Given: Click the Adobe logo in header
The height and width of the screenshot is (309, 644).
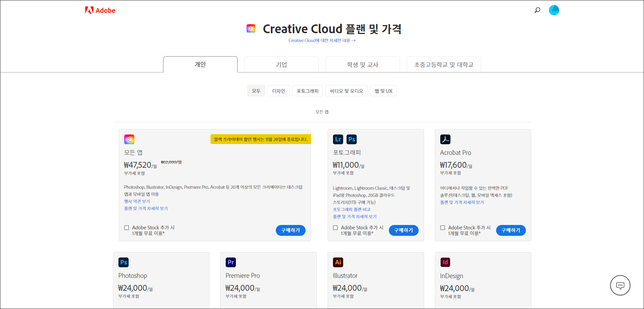Looking at the screenshot, I should coord(100,11).
